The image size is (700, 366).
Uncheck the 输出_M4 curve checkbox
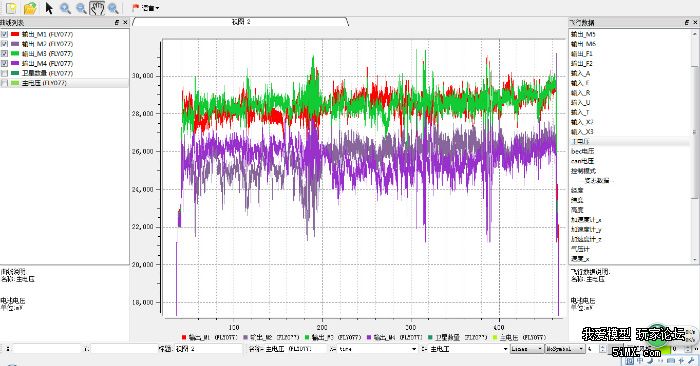click(x=4, y=63)
